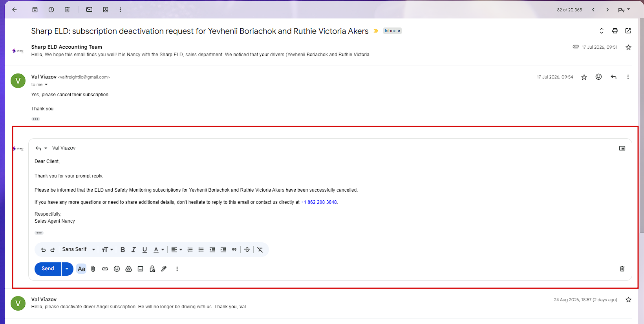644x324 pixels.
Task: Star the Sharp ELD Accounting Team message
Action: click(x=628, y=47)
